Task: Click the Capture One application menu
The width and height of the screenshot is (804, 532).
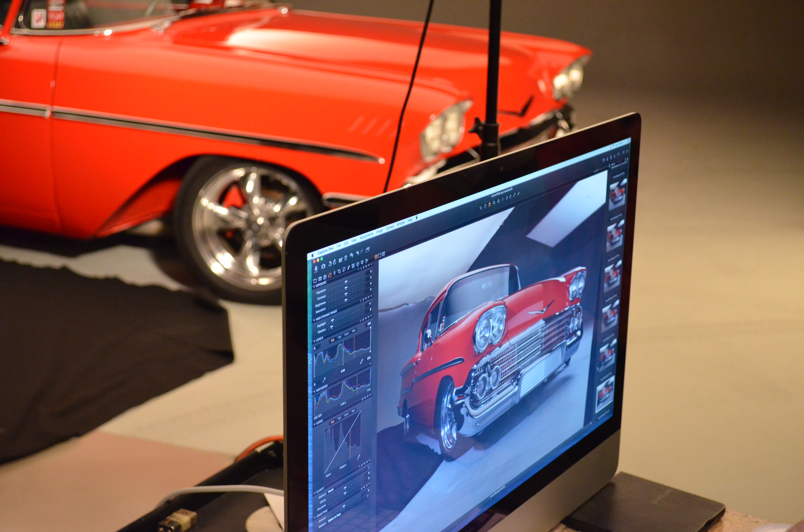Action: (325, 251)
